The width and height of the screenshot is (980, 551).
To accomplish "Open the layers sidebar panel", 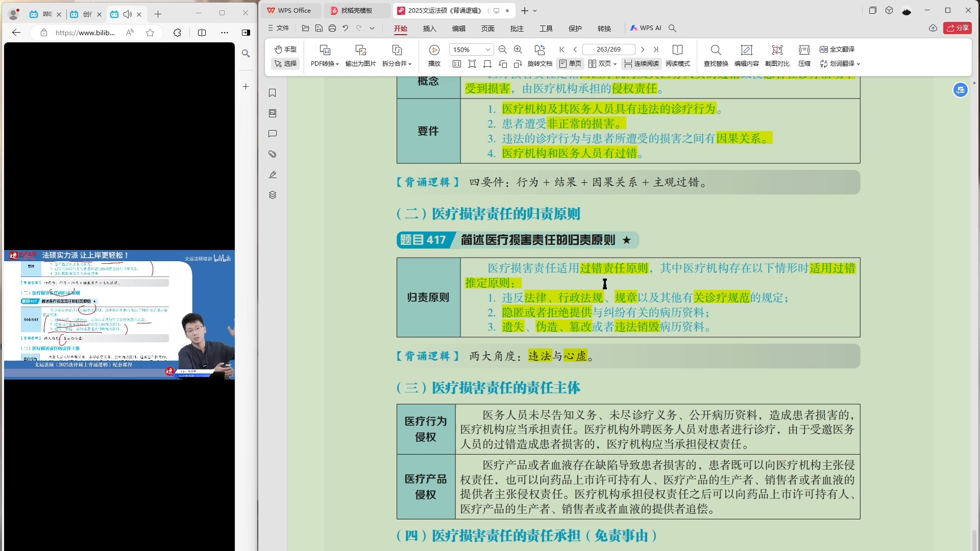I will tap(273, 195).
